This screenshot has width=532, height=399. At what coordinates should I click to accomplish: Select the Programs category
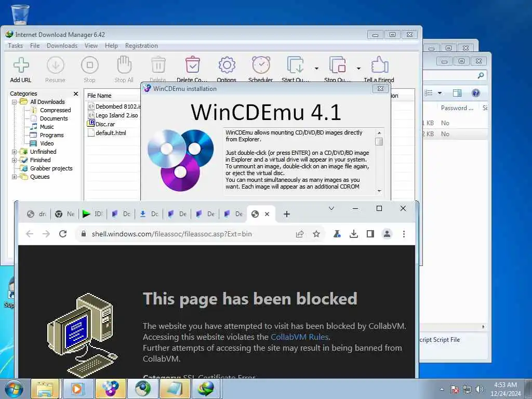[x=51, y=135]
